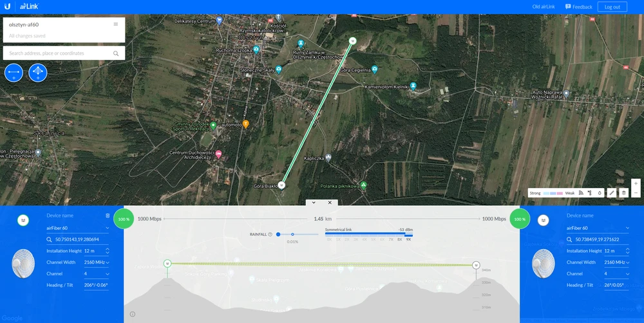Add a new point-to-multipoint link
Viewport: 644px width, 323px height.
(x=38, y=73)
